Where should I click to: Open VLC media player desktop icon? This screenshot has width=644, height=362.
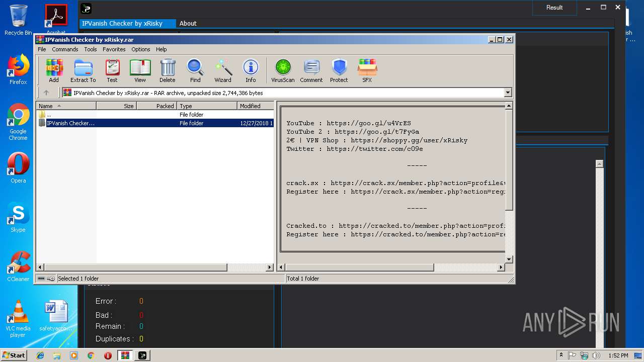18,319
